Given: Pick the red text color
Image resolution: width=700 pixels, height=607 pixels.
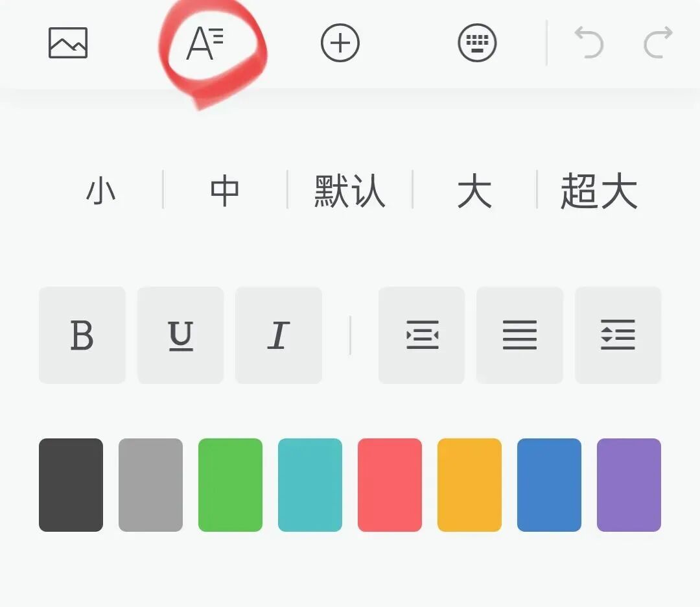Looking at the screenshot, I should point(390,485).
